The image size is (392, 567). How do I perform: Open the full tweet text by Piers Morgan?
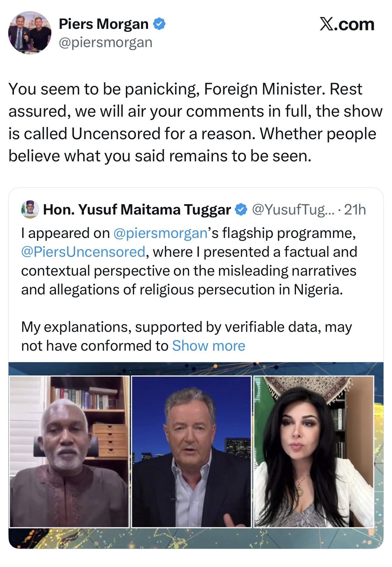pos(194,122)
